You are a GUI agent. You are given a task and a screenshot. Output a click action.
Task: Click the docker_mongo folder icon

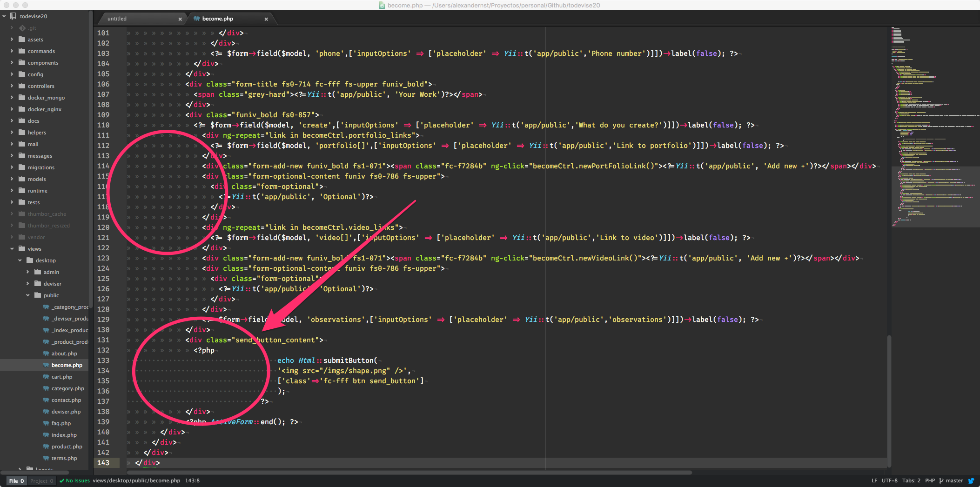[22, 98]
